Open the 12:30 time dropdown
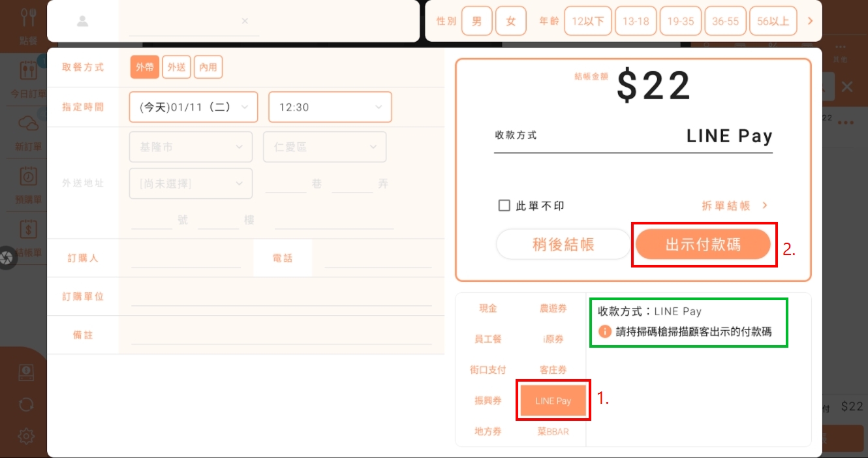Screen dimensions: 868x458 [330, 107]
